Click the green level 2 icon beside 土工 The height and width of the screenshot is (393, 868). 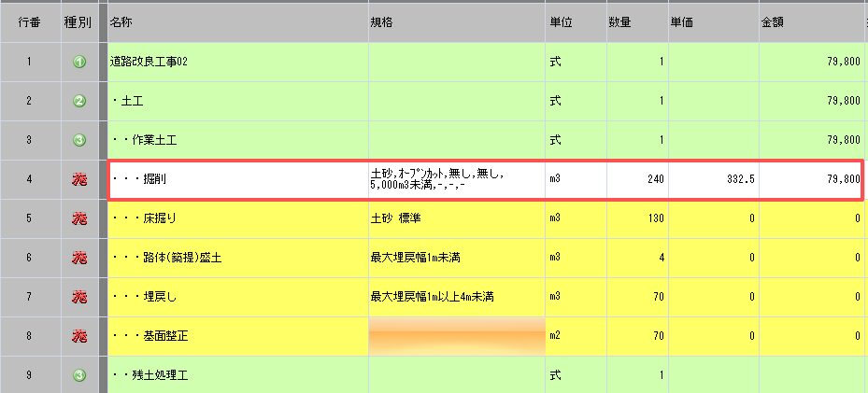[x=79, y=101]
